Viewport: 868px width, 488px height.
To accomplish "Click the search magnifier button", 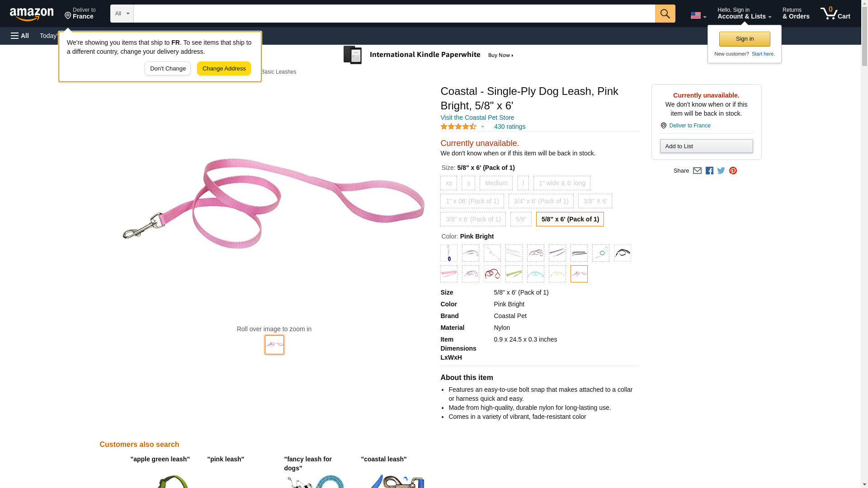I will 665,14.
